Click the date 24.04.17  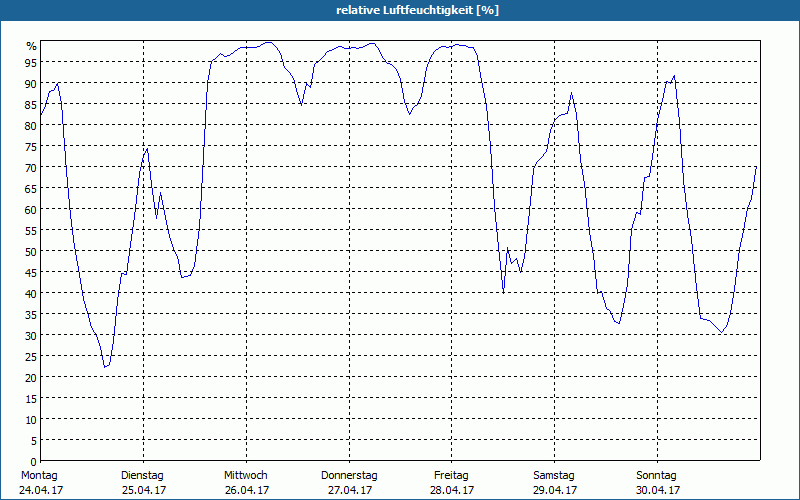[41, 490]
